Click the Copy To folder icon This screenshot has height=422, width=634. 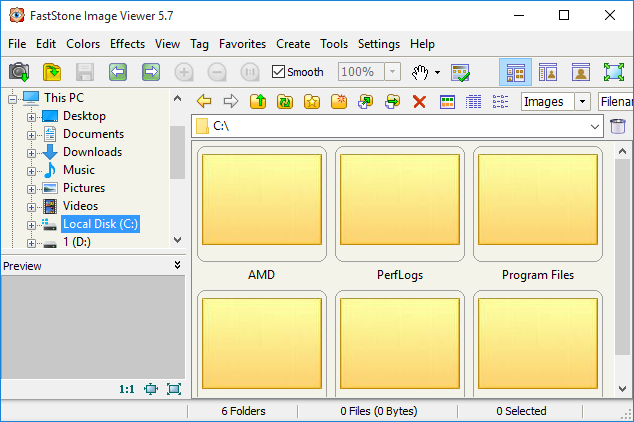click(x=366, y=101)
